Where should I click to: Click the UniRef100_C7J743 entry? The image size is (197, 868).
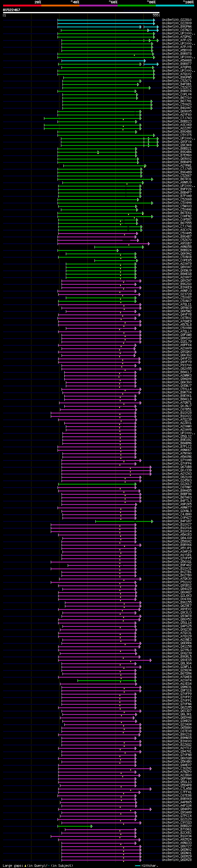pyautogui.click(x=177, y=118)
